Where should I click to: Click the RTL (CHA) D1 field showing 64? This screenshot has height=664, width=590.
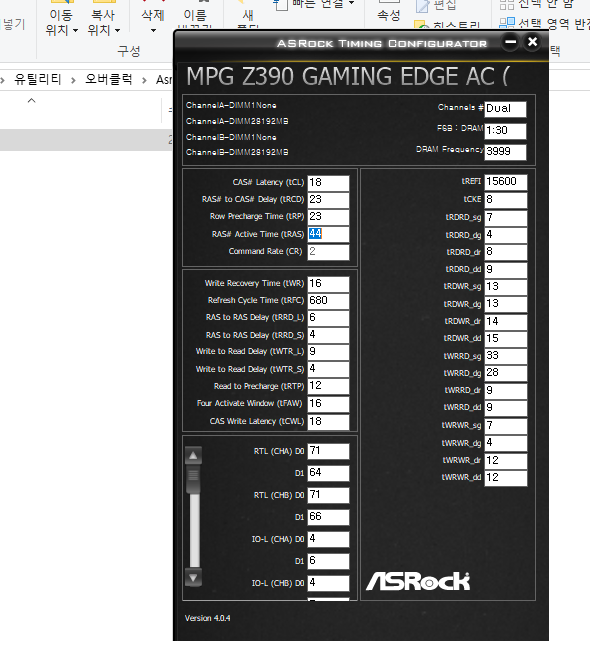(328, 473)
